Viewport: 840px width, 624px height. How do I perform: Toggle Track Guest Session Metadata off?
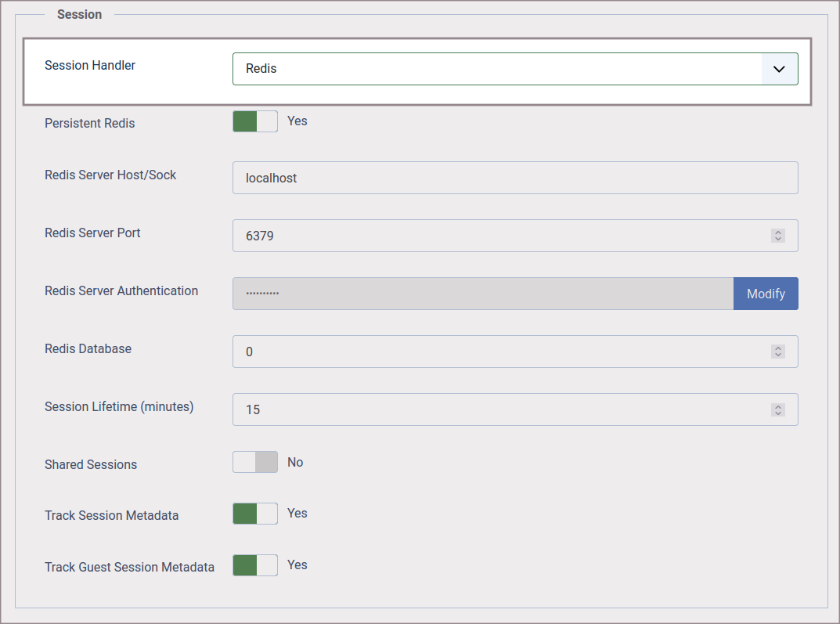click(x=255, y=565)
